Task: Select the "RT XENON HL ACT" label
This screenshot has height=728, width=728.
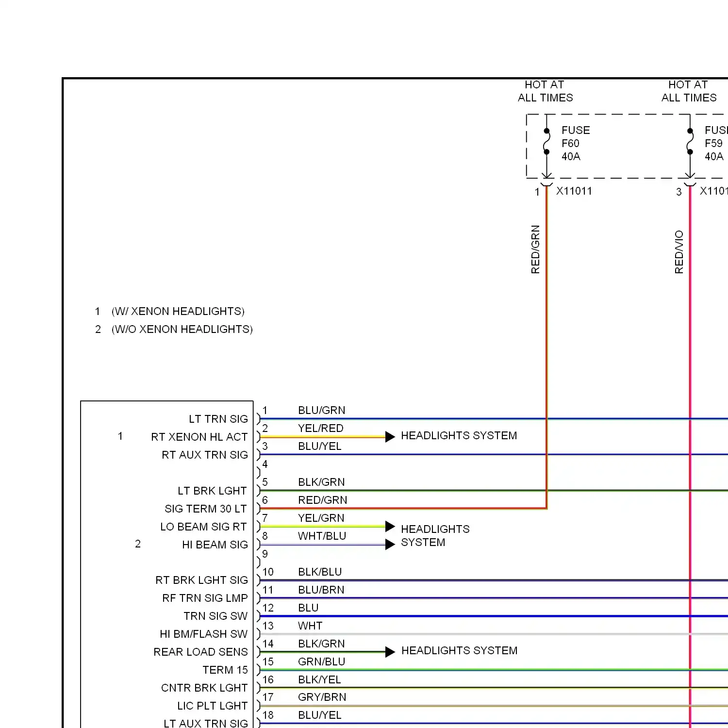Action: pyautogui.click(x=199, y=437)
